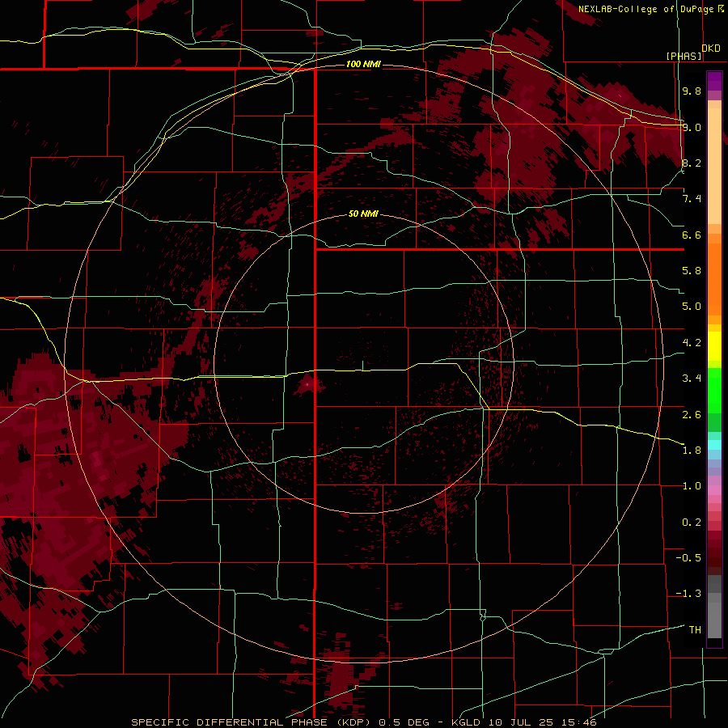Screen dimensions: 728x728
Task: Click the 6.6 value on the color scale
Action: coord(692,235)
